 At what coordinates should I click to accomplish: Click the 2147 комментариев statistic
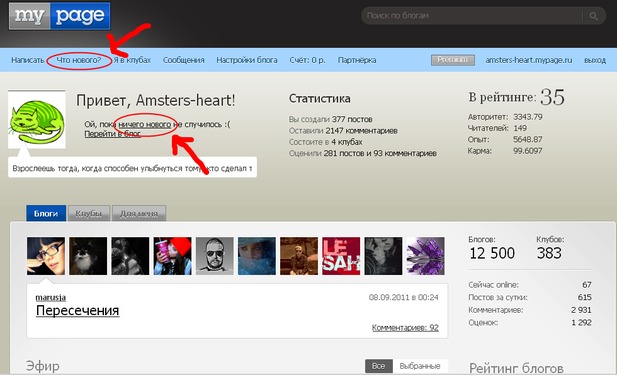[x=362, y=131]
